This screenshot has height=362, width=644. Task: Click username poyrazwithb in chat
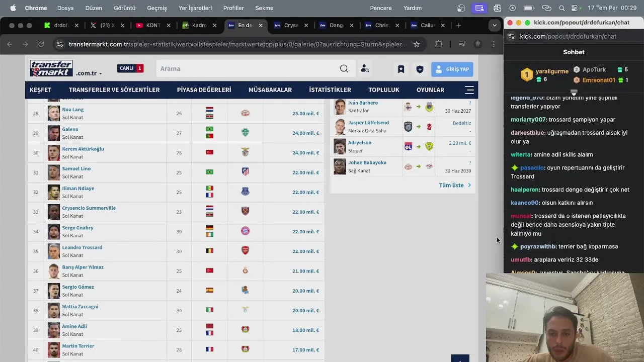[x=538, y=246]
